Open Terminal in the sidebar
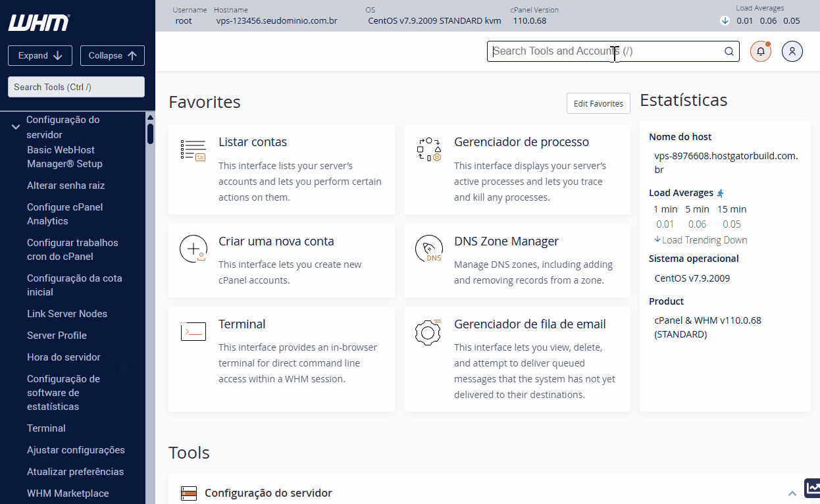The height and width of the screenshot is (504, 820). 46,428
